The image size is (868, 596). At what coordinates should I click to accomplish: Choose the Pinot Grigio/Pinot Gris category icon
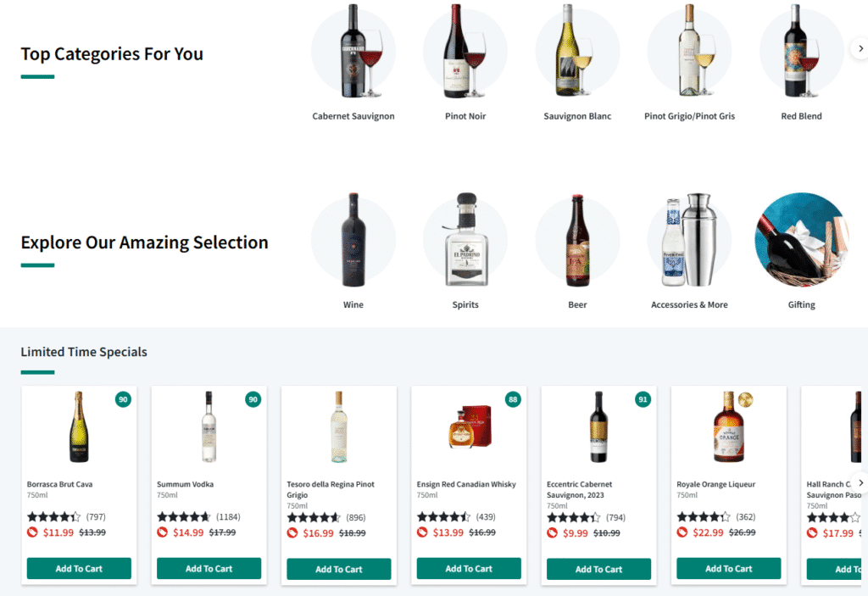[x=689, y=52]
